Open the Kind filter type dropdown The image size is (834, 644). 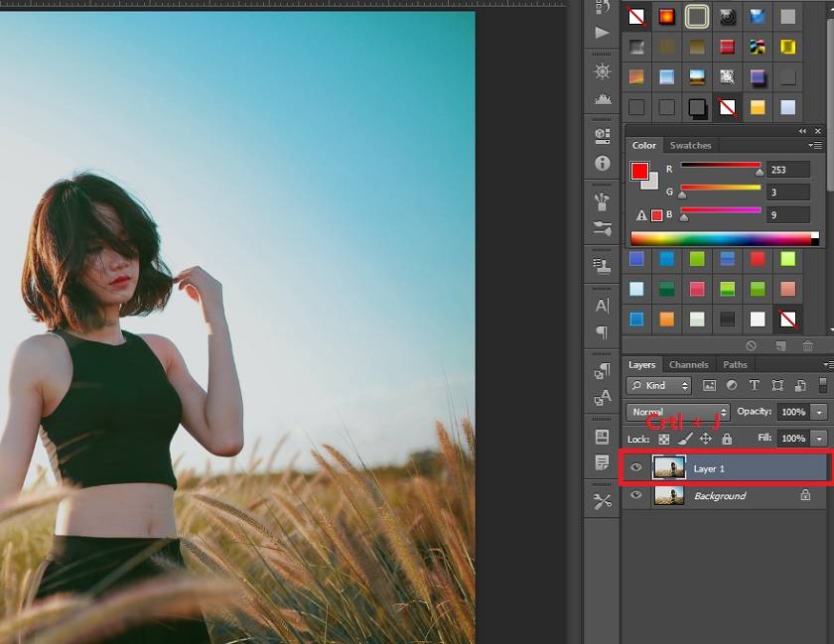point(659,385)
